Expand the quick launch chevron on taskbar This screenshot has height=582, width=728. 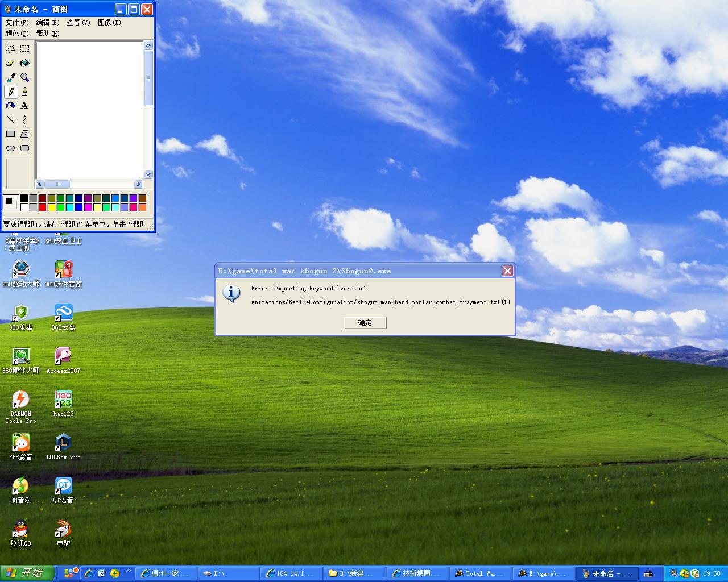[128, 571]
